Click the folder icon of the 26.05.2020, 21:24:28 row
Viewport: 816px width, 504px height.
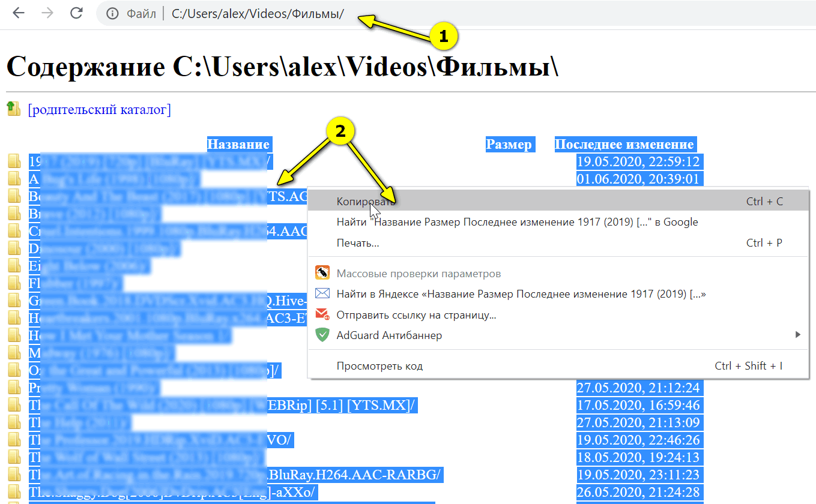pos(14,493)
